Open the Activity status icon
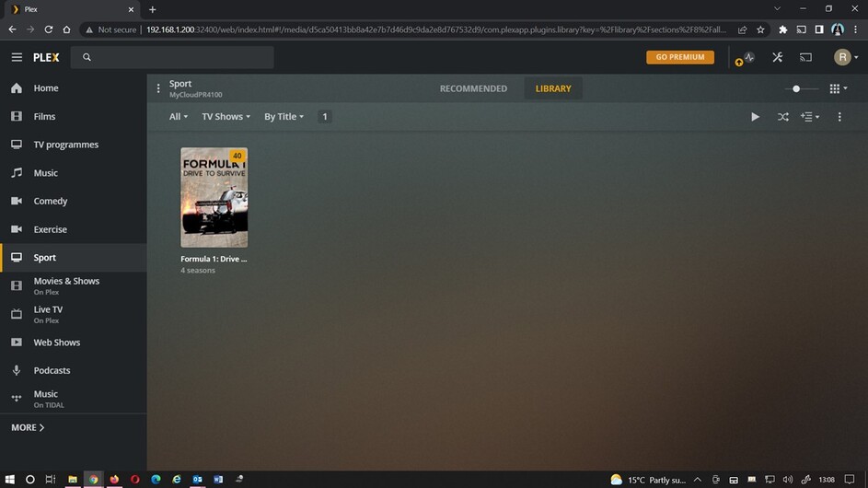The image size is (868, 488). click(749, 57)
